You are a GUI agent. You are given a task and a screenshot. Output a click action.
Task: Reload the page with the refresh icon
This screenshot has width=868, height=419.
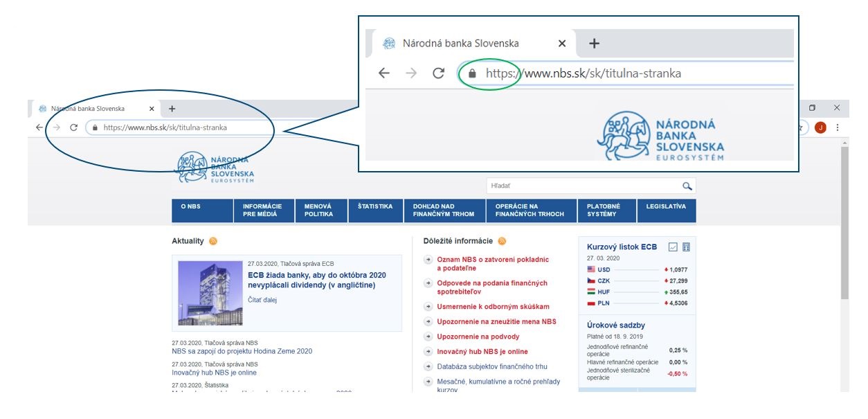point(73,127)
